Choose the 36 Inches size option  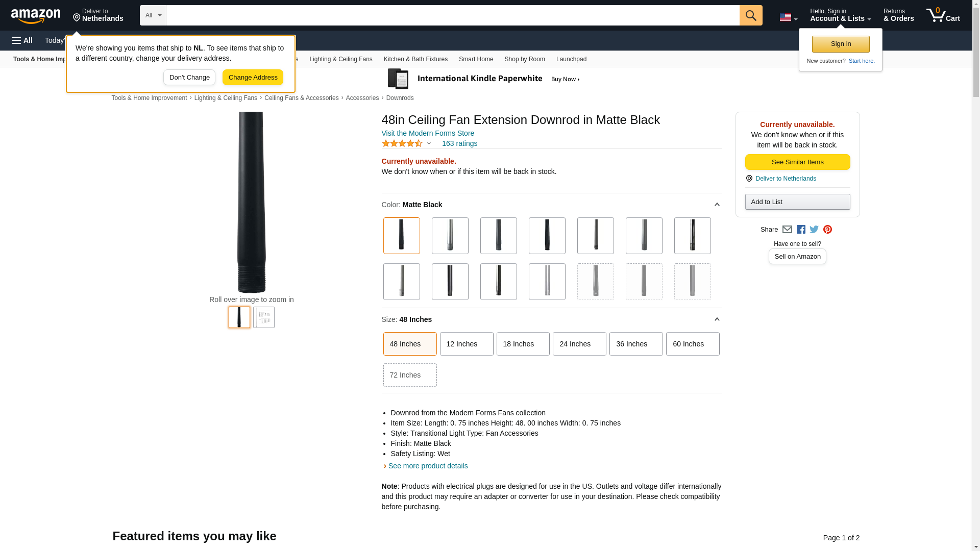point(635,344)
